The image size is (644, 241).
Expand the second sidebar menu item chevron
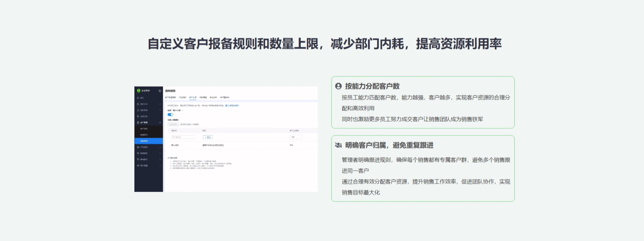(x=160, y=104)
